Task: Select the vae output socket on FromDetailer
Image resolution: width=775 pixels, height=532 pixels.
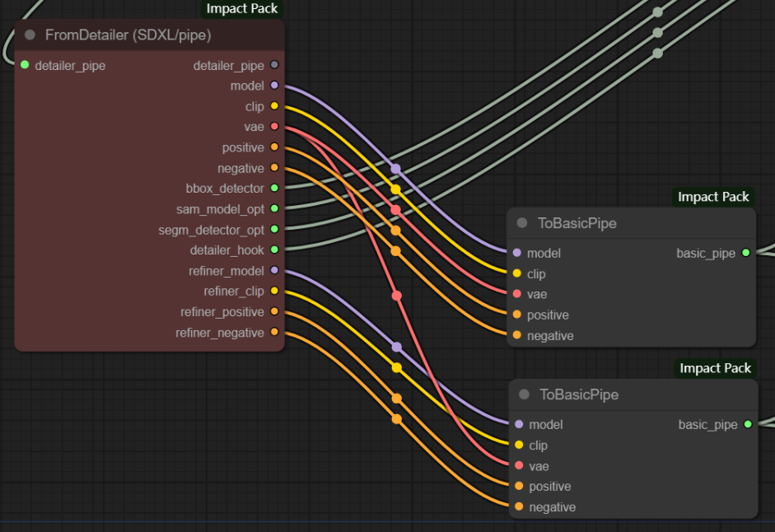Action: tap(274, 127)
